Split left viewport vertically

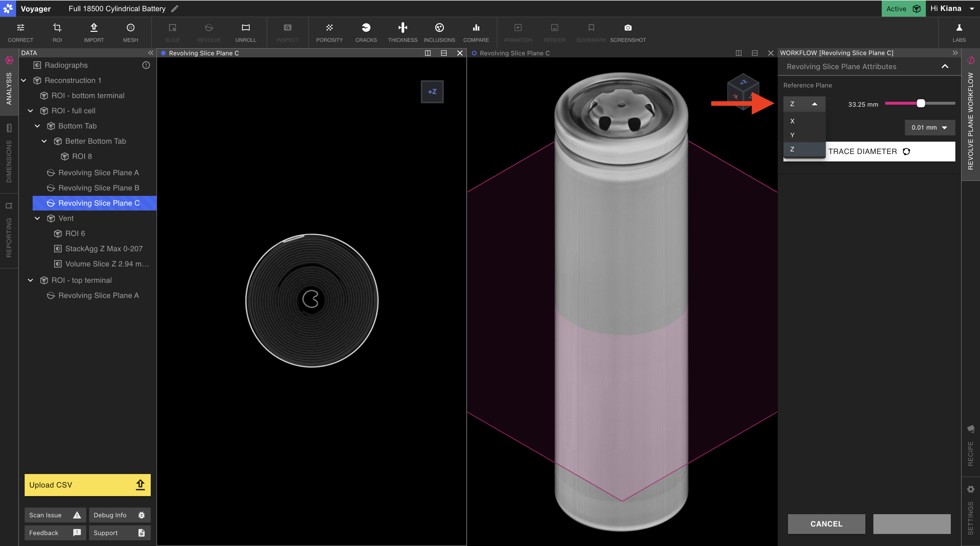[428, 53]
